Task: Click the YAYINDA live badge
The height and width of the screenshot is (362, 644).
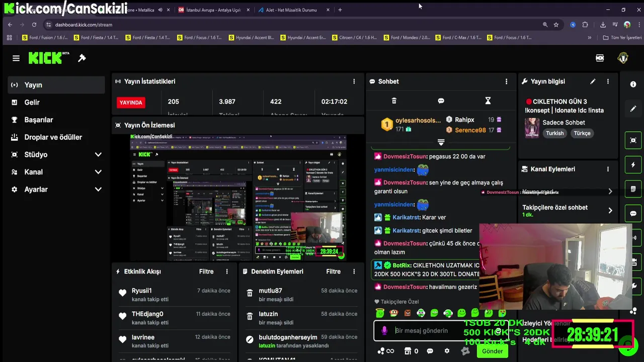Action: pyautogui.click(x=131, y=103)
